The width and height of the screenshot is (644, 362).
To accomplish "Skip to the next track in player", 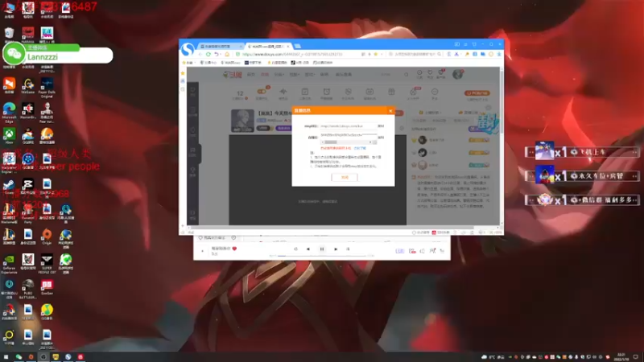I will 336,249.
